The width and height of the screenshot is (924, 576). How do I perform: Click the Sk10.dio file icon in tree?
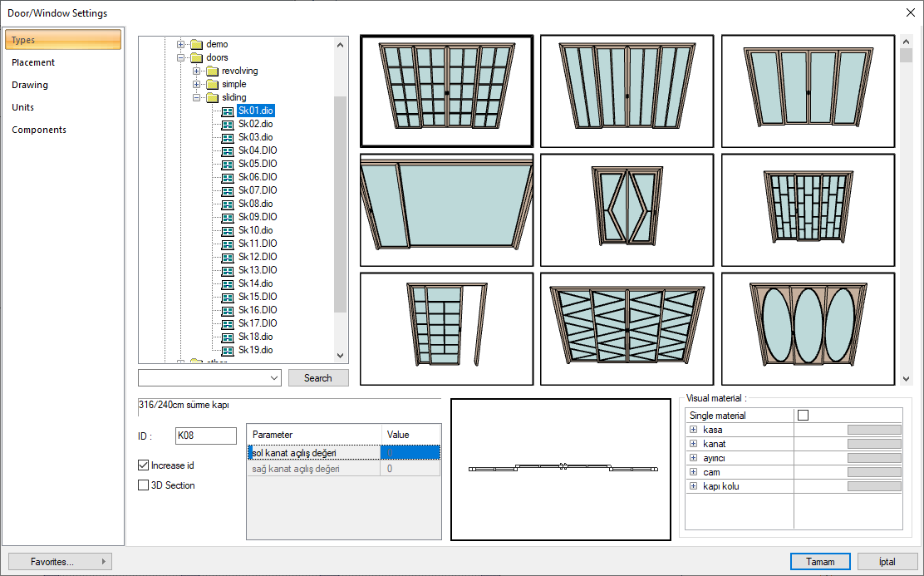click(x=228, y=230)
